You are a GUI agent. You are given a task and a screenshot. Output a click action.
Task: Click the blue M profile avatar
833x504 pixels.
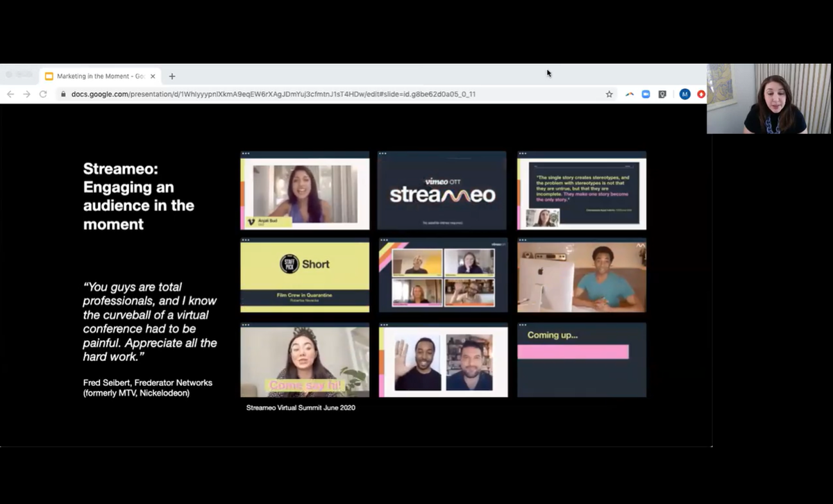684,94
